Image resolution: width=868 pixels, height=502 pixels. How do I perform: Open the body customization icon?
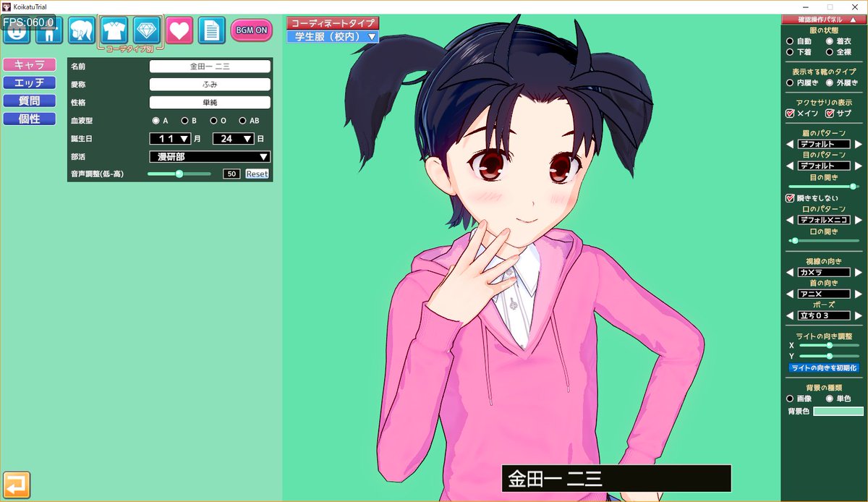49,30
